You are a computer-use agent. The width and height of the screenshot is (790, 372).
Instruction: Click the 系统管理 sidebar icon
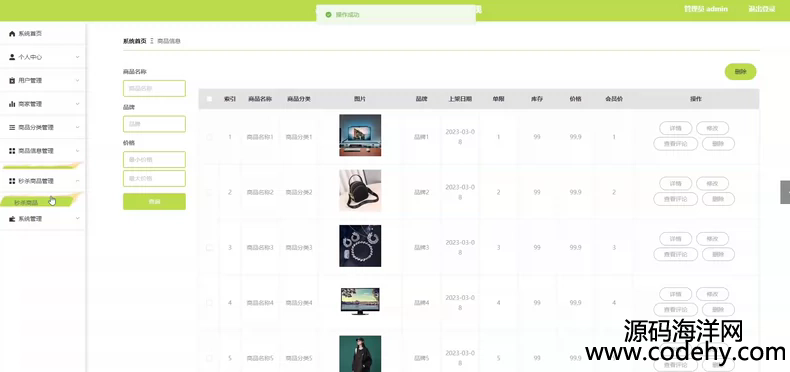point(12,219)
